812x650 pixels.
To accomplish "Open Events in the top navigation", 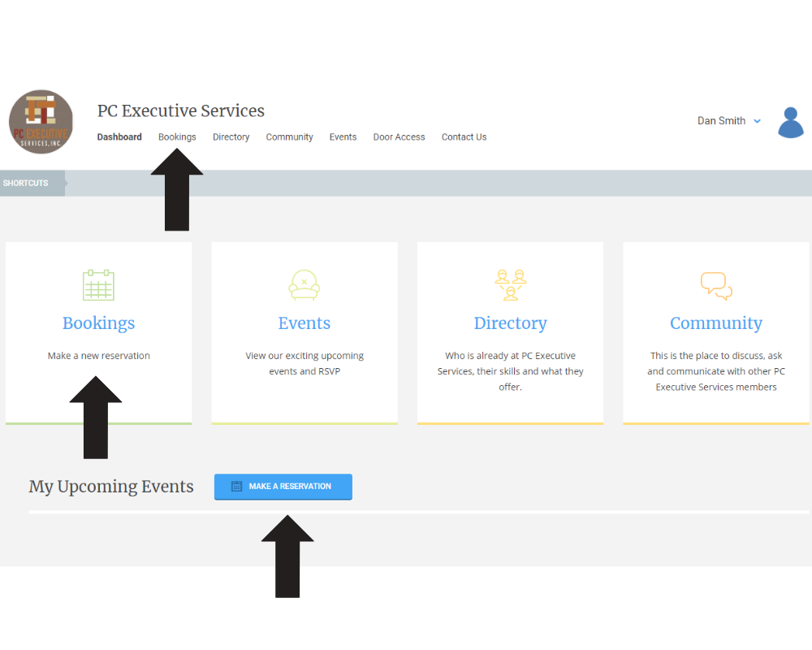I will pos(343,136).
